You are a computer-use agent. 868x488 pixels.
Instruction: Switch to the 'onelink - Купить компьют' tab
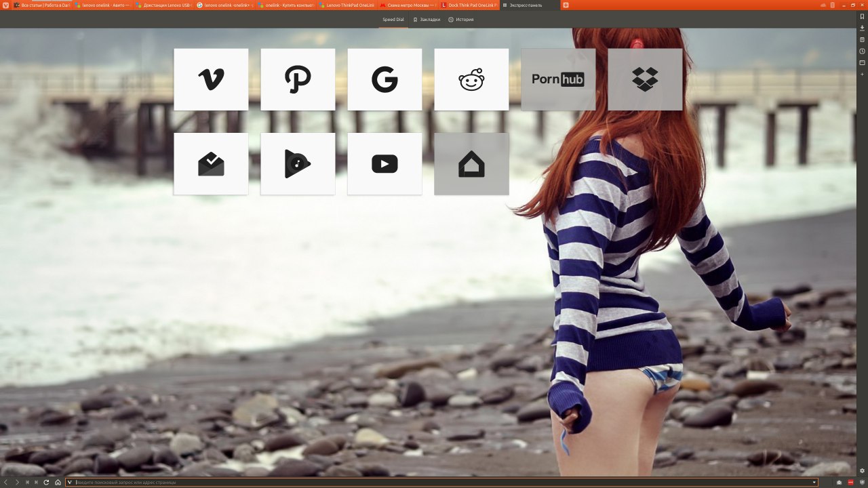(286, 5)
